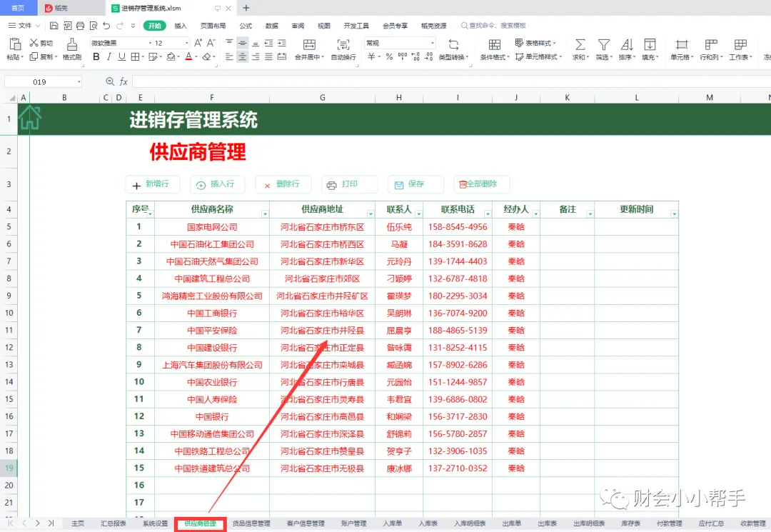Image resolution: width=771 pixels, height=532 pixels.
Task: Open filter dropdown for 供应商地址 column
Action: tap(371, 214)
